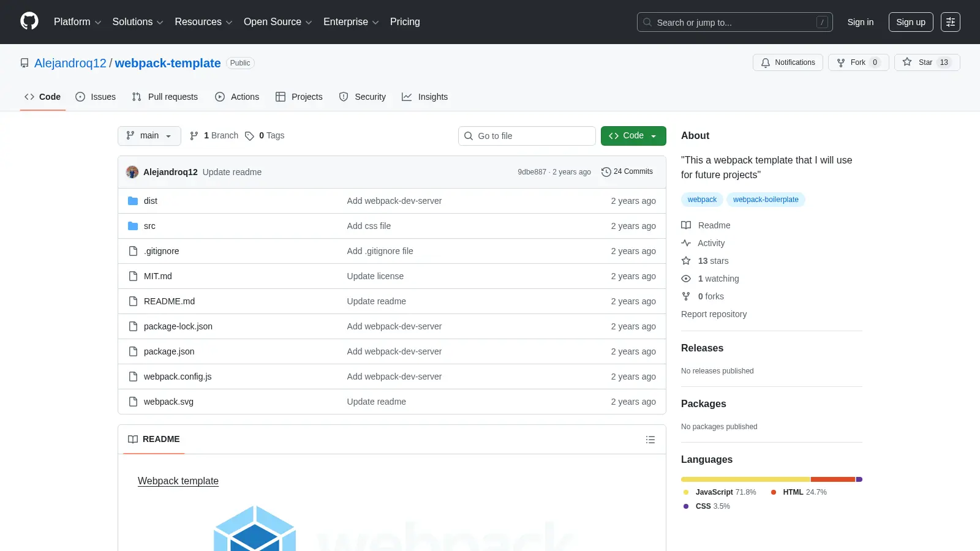Open the dist folder
The image size is (980, 551).
151,201
